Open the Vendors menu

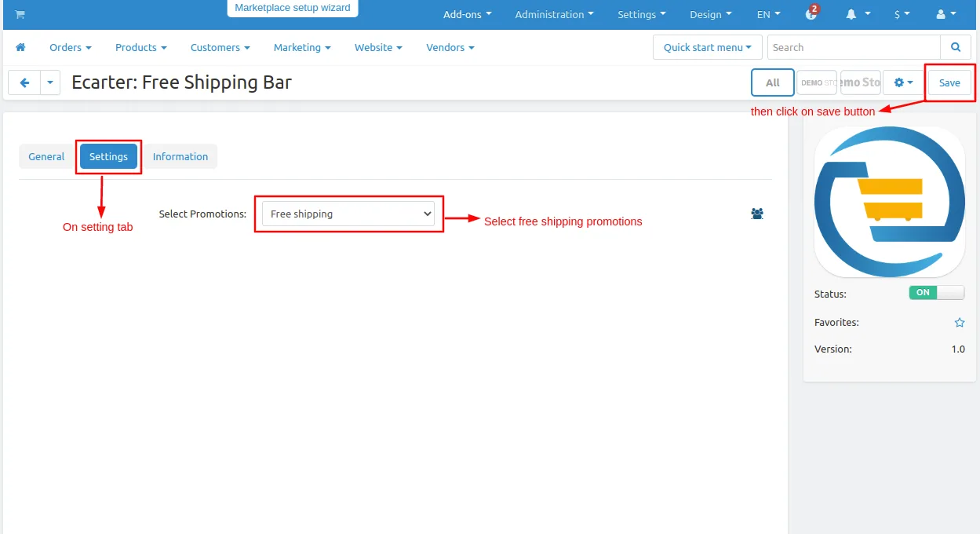[450, 47]
